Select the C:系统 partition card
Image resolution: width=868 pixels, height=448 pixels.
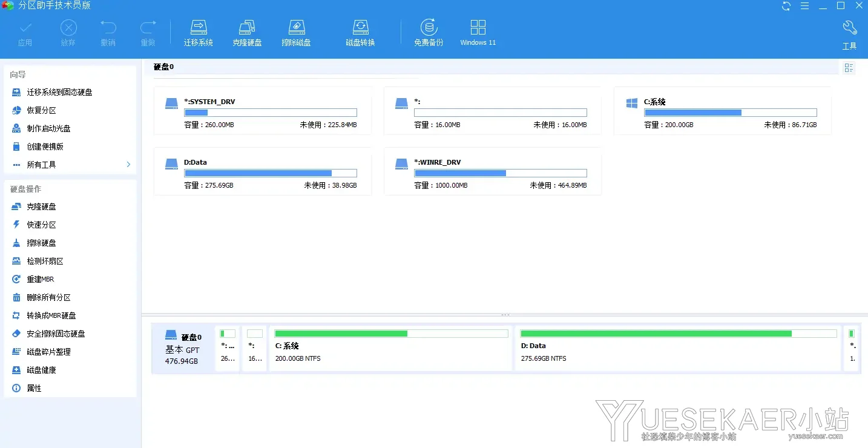tap(723, 111)
